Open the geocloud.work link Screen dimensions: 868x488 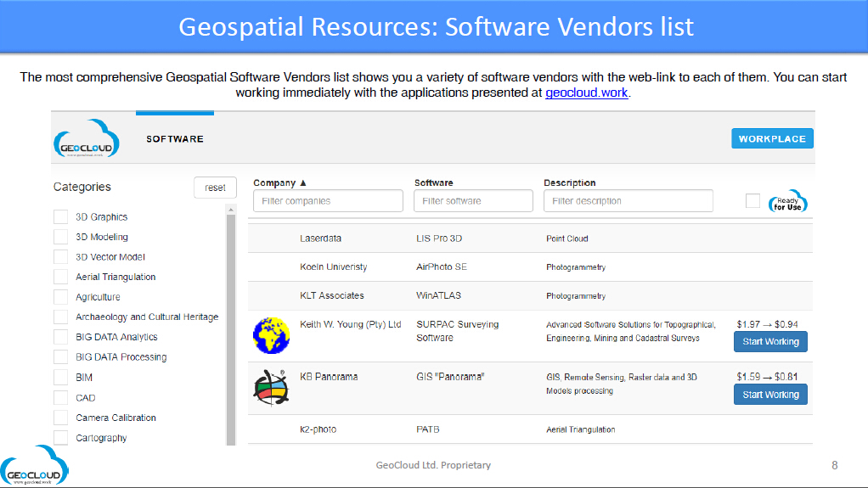pos(586,93)
